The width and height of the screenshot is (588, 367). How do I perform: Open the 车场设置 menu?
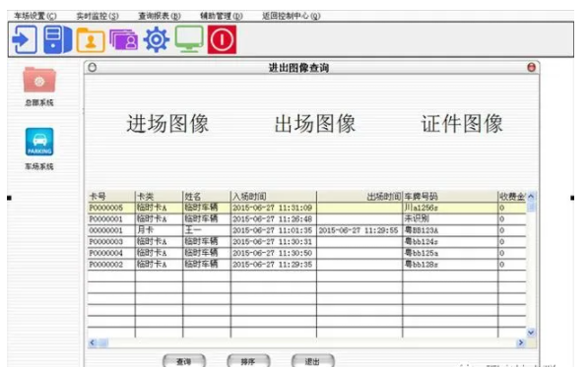(x=35, y=16)
